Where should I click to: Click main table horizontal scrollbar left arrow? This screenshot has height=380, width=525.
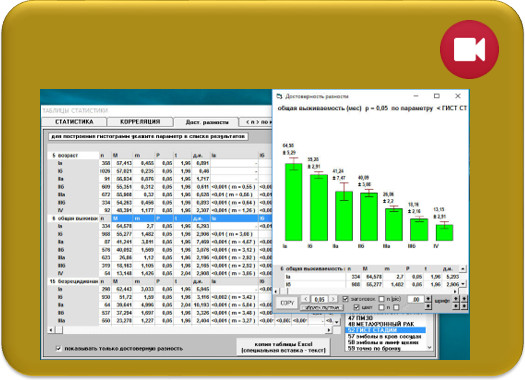51,330
